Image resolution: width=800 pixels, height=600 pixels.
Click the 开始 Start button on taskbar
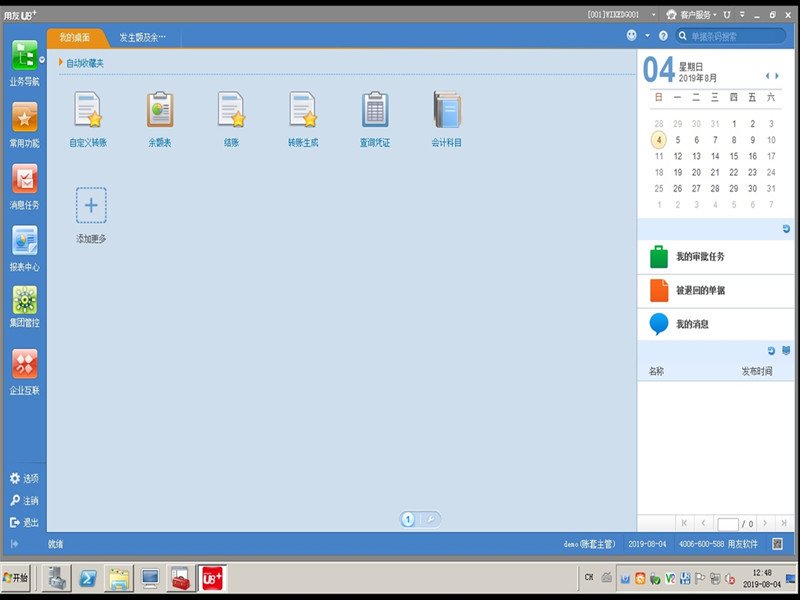(x=17, y=578)
